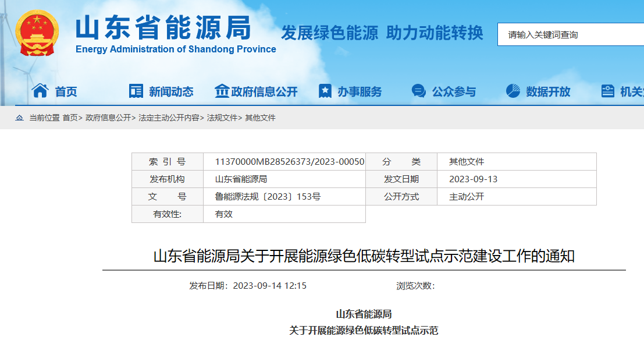Go to 首页 breadcrumb link
Image resolution: width=644 pixels, height=340 pixels.
pos(70,118)
